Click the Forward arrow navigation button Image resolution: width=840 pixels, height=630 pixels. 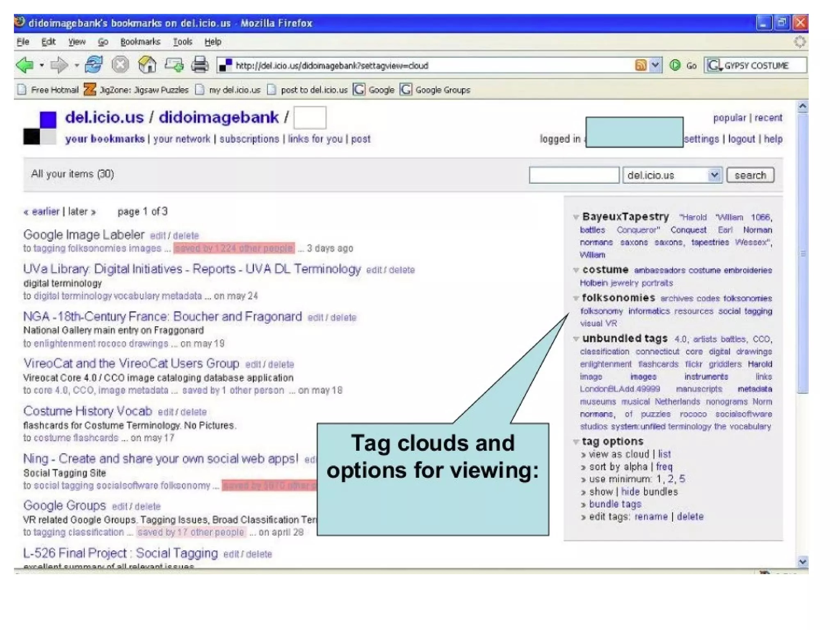tap(59, 65)
